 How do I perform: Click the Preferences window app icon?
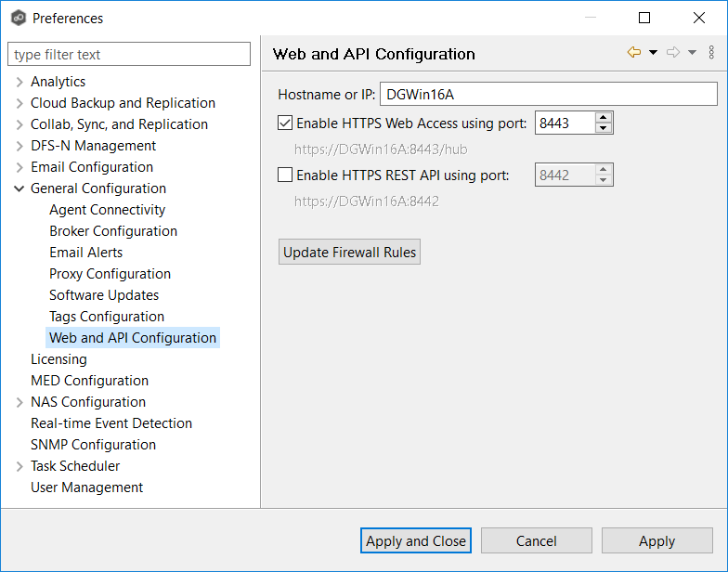17,18
